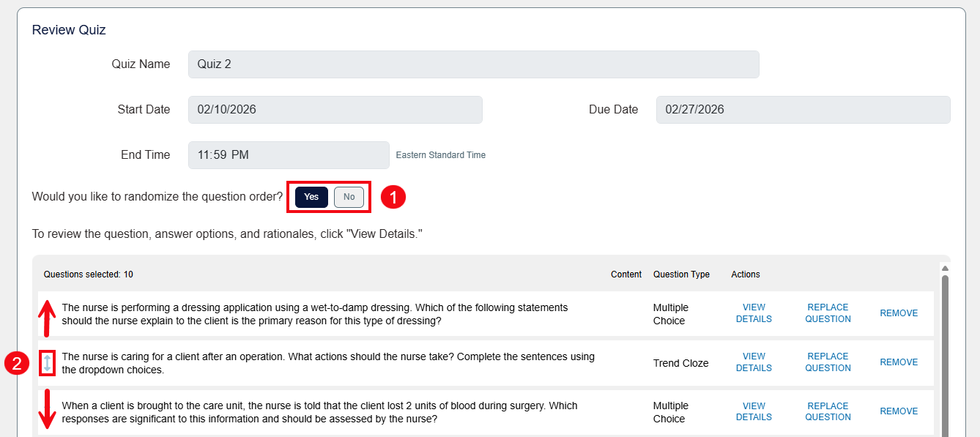The image size is (980, 437).
Task: Remove the Trend Cloze question
Action: (x=899, y=362)
